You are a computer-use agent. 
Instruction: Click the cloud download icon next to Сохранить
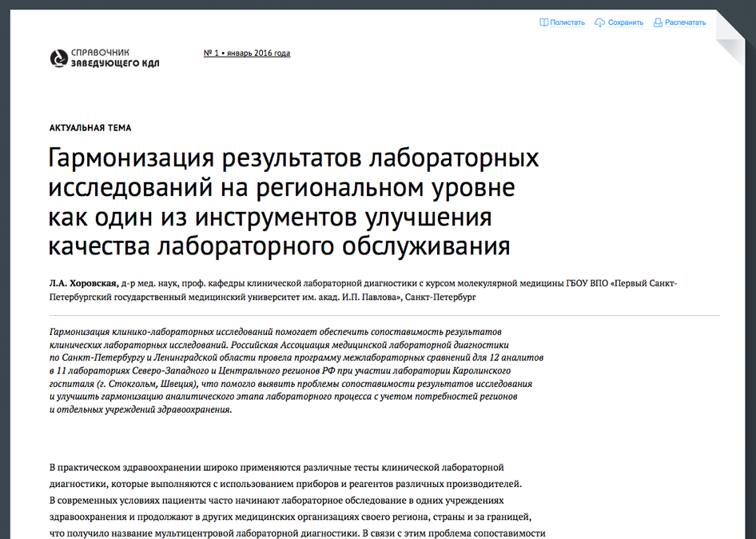tap(600, 22)
